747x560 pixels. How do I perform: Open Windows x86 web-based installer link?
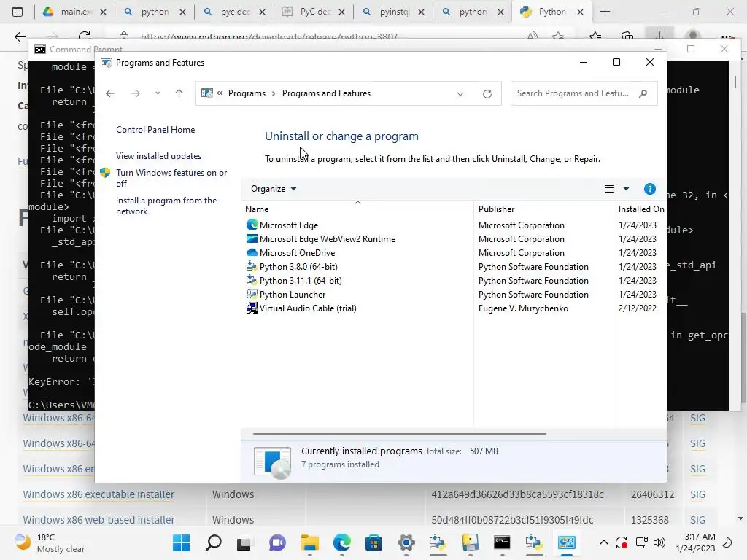pos(98,520)
